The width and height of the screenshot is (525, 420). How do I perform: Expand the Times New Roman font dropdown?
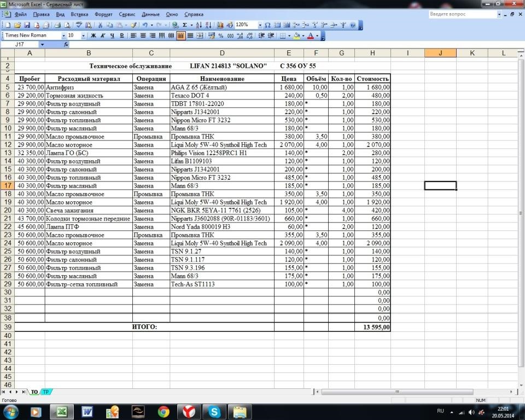(x=63, y=36)
